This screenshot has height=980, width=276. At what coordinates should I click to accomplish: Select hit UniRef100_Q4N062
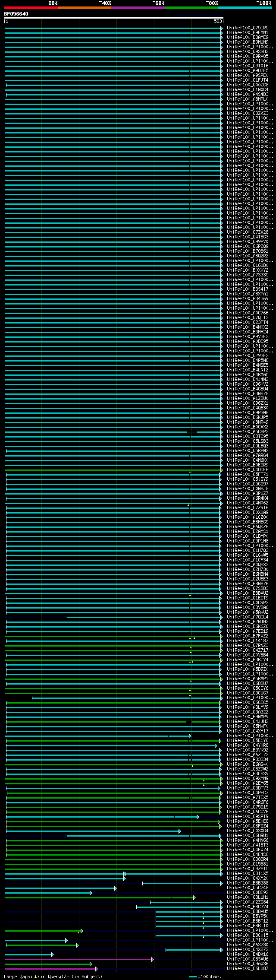(x=248, y=503)
